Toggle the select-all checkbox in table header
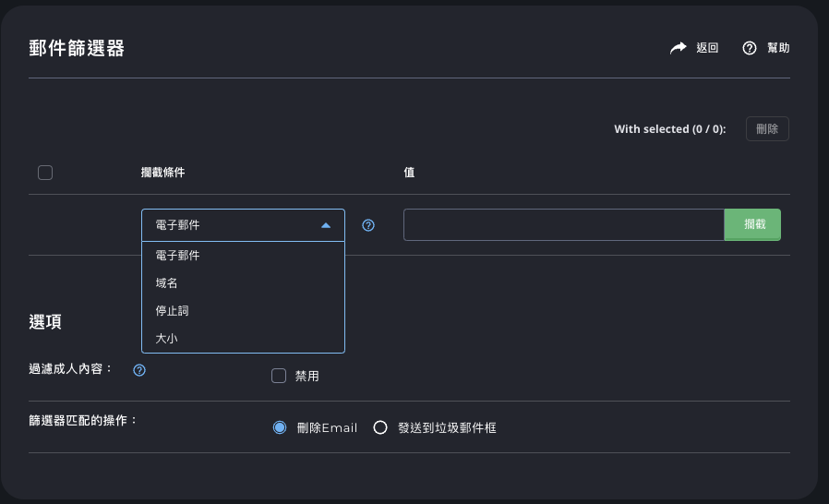This screenshot has height=504, width=829. [45, 173]
